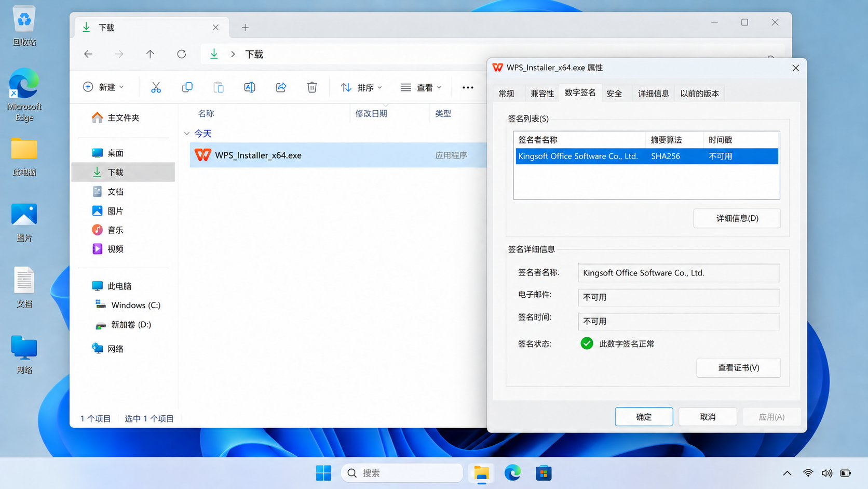Image resolution: width=868 pixels, height=489 pixels.
Task: Collapse the 今天 group chevron
Action: point(187,134)
